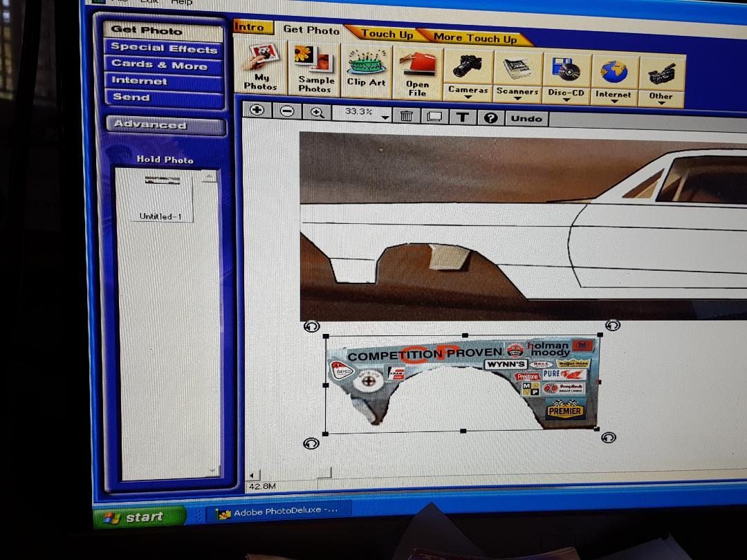
Task: Click the top-left rotate handle of the decal
Action: point(311,326)
